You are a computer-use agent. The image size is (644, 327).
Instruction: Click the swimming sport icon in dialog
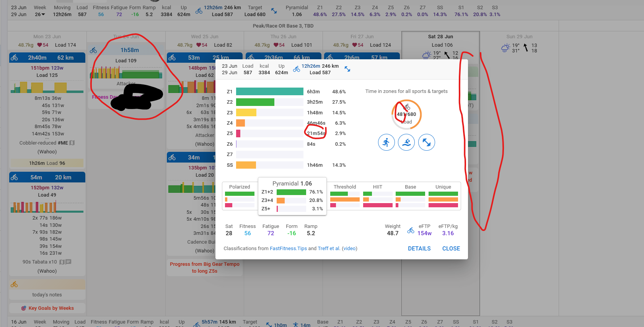pyautogui.click(x=406, y=143)
